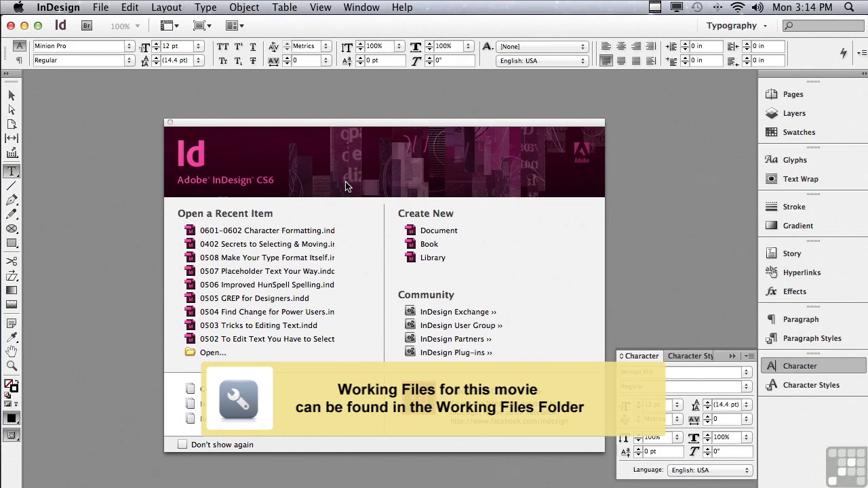The height and width of the screenshot is (488, 868).
Task: Select the Direct Selection tool
Action: pyautogui.click(x=12, y=110)
